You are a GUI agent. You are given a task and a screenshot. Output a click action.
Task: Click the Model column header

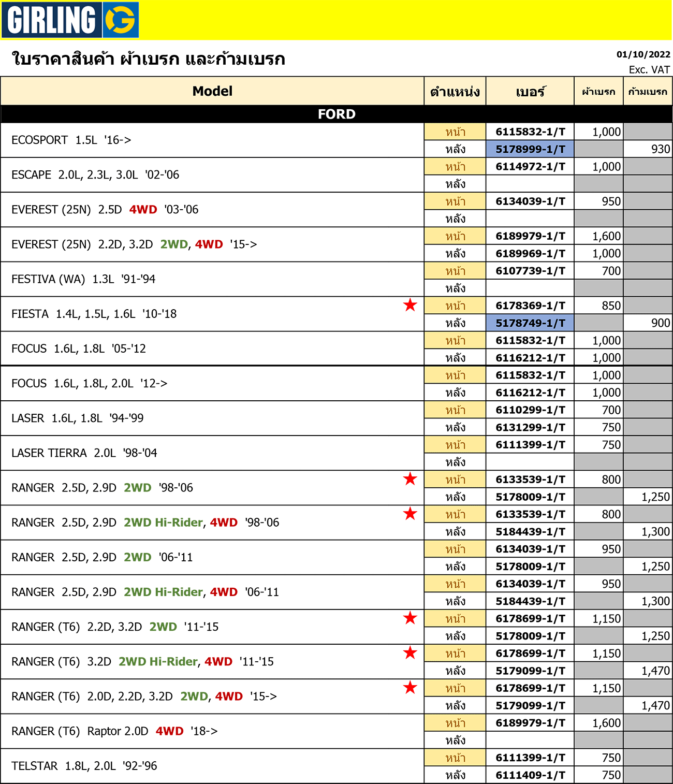point(212,91)
